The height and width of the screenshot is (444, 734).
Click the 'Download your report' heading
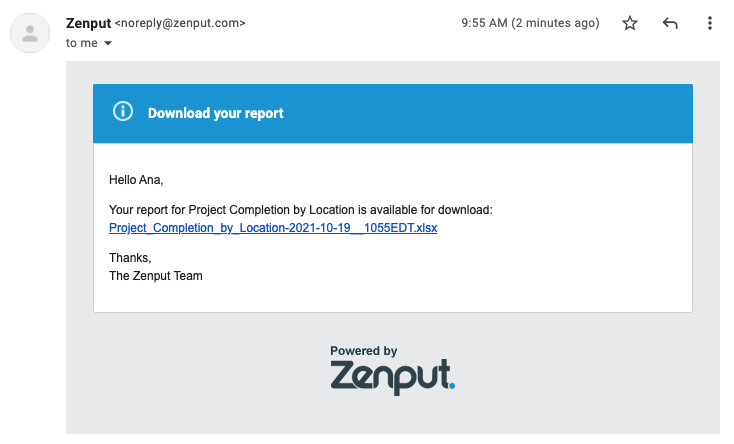(215, 113)
